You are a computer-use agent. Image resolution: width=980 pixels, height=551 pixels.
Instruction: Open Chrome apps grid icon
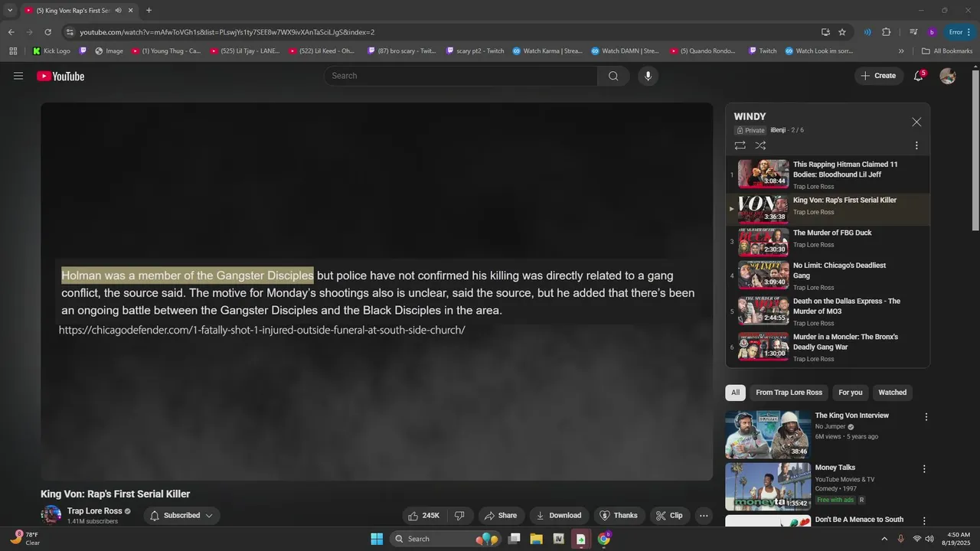click(13, 51)
